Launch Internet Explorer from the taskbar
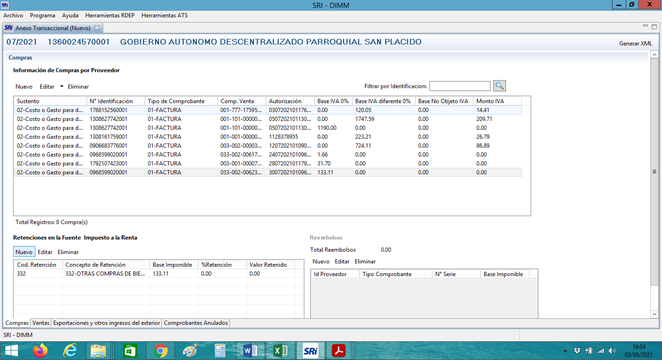Viewport: 662px width, 360px height. point(70,351)
